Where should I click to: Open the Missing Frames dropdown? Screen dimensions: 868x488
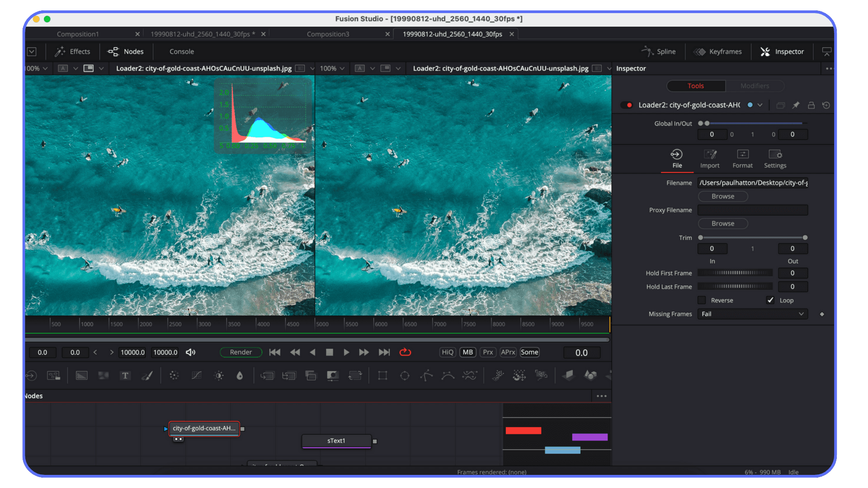coord(752,314)
